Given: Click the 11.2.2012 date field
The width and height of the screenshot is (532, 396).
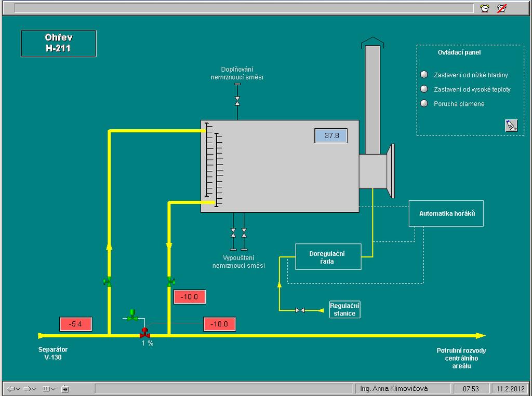Looking at the screenshot, I should click(510, 389).
